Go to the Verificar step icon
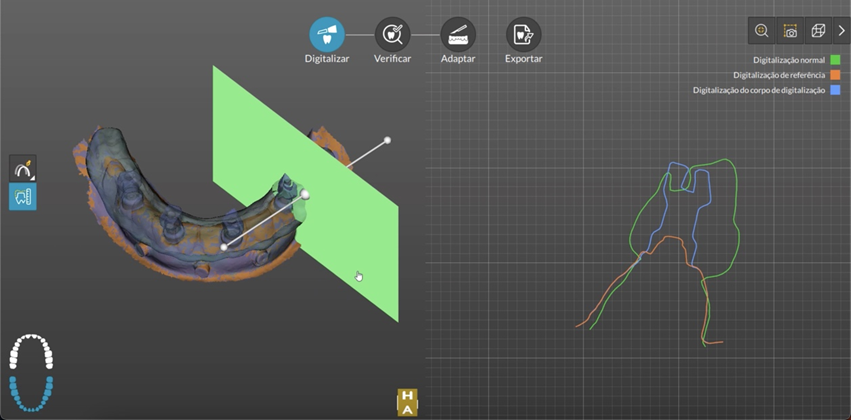Image resolution: width=851 pixels, height=420 pixels. coord(392,35)
